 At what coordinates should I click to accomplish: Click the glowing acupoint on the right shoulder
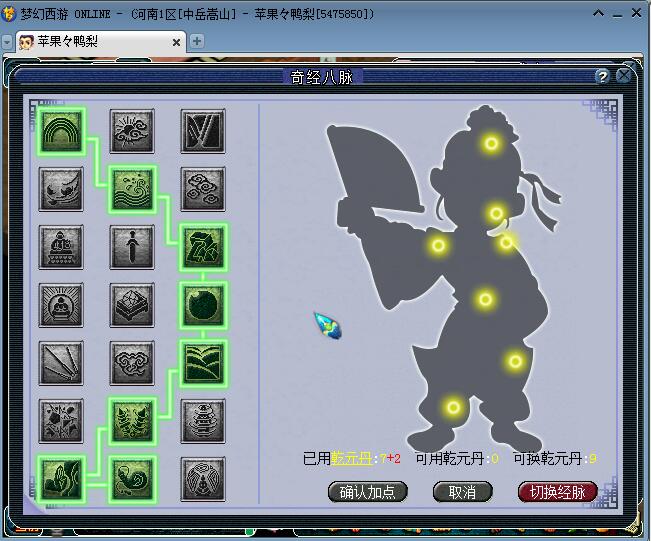(x=506, y=242)
